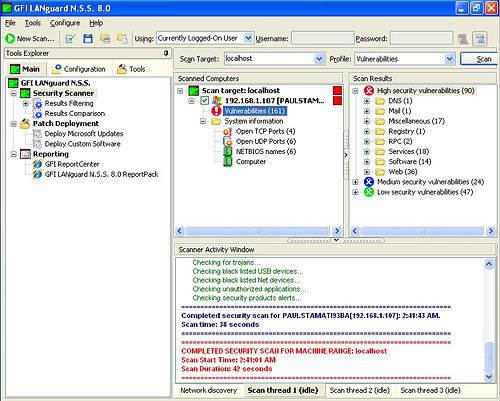500x401 pixels.
Task: Click the NETBIOS names icon
Action: 228,152
